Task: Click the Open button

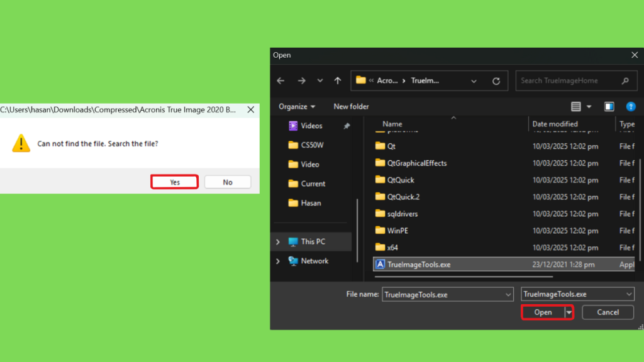Action: pos(543,312)
